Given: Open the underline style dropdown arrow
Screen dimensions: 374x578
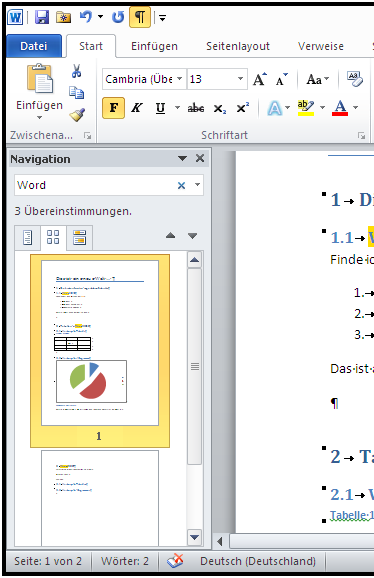Looking at the screenshot, I should pyautogui.click(x=177, y=108).
